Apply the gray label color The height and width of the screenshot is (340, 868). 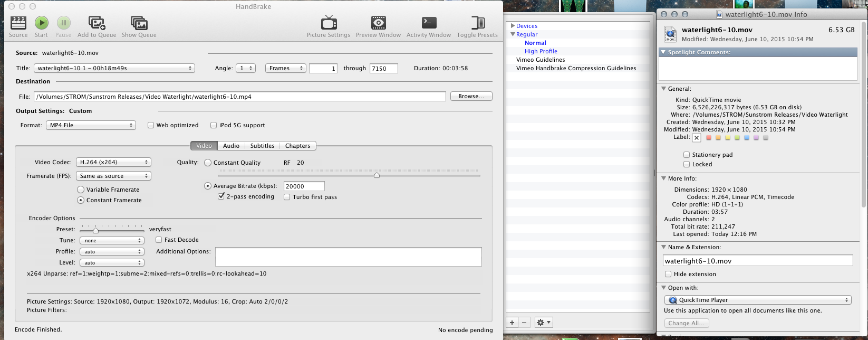[x=766, y=138]
